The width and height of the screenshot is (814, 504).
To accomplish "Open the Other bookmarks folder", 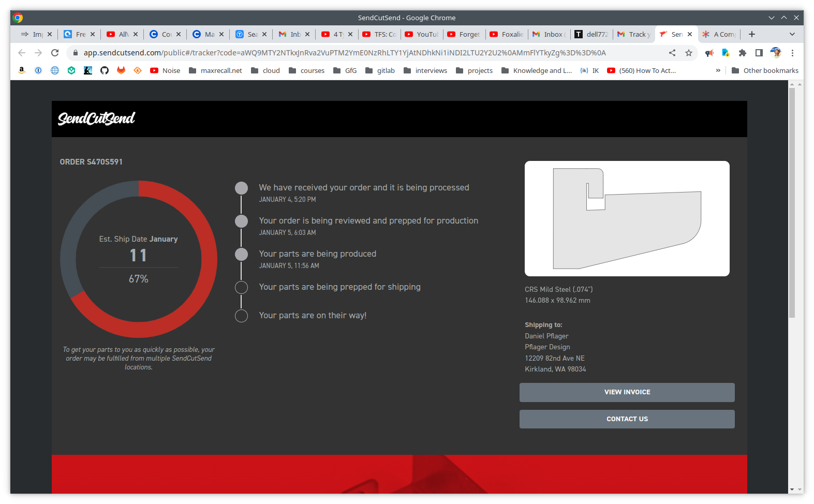I will (765, 70).
